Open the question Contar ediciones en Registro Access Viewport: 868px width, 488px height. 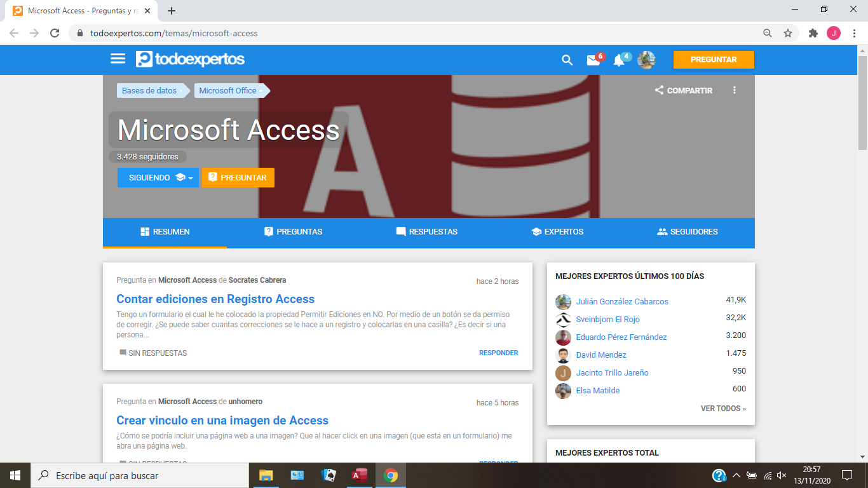(x=215, y=299)
